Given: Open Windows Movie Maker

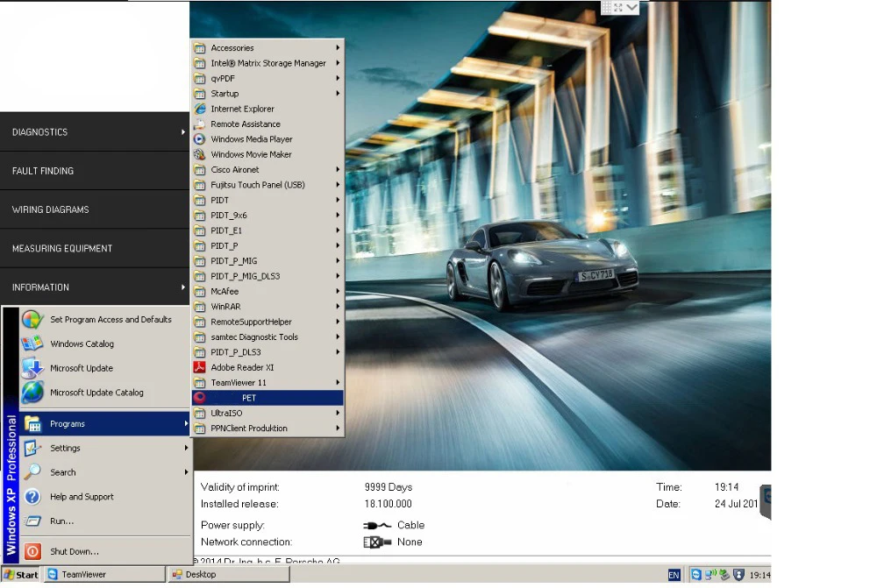Looking at the screenshot, I should (x=251, y=154).
